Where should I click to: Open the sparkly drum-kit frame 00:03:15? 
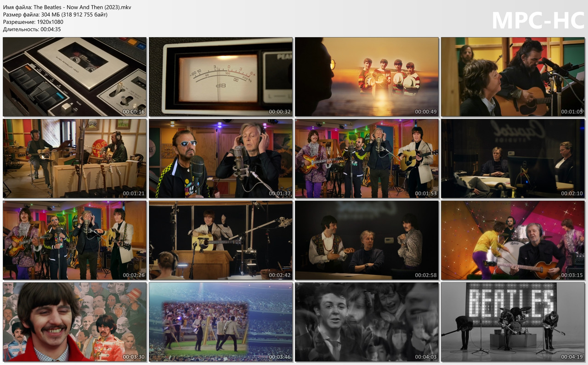tap(513, 240)
